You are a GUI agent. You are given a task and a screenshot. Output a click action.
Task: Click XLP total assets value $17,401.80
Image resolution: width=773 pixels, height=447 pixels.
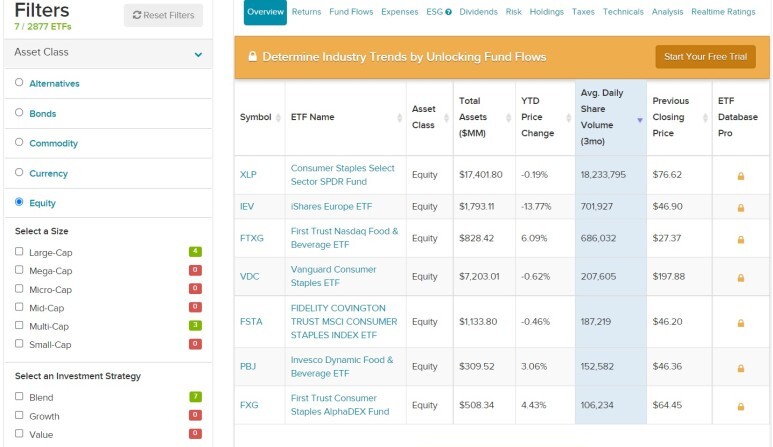(481, 175)
